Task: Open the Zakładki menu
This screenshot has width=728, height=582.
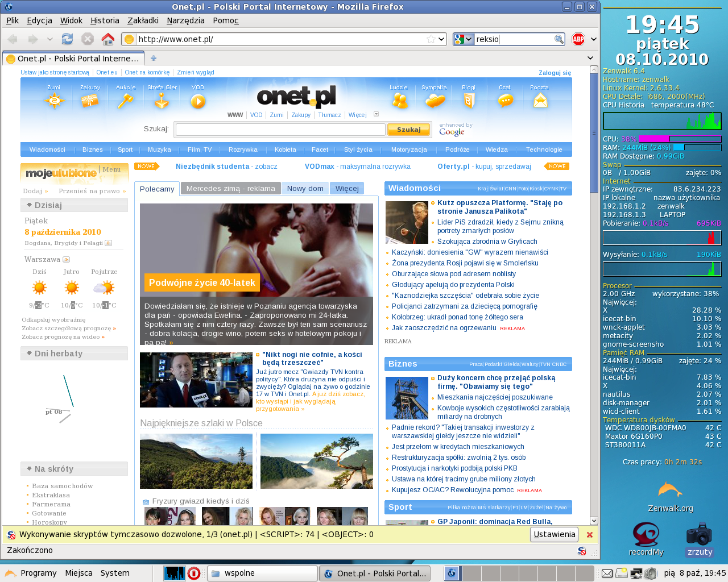Action: pos(143,20)
